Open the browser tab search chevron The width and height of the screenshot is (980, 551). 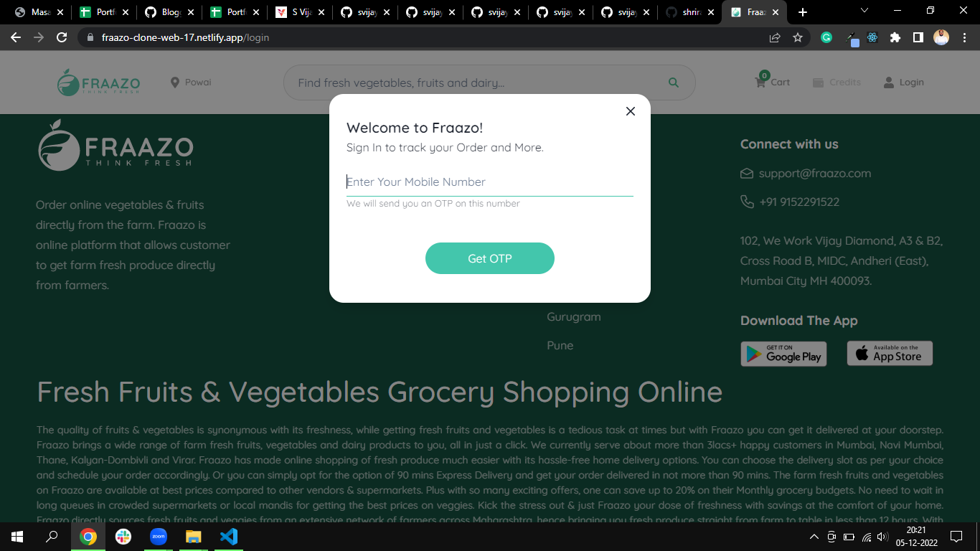coord(864,11)
